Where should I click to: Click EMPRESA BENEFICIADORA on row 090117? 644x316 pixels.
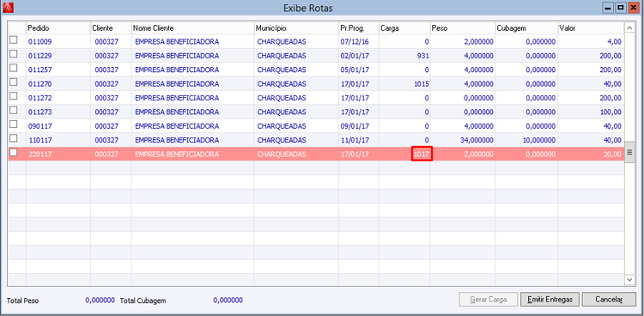(x=177, y=126)
